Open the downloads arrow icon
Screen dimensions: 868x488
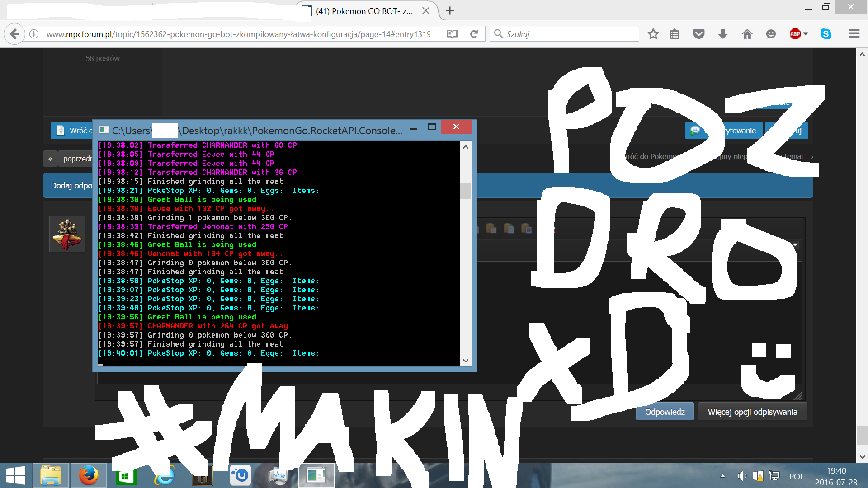(x=723, y=34)
